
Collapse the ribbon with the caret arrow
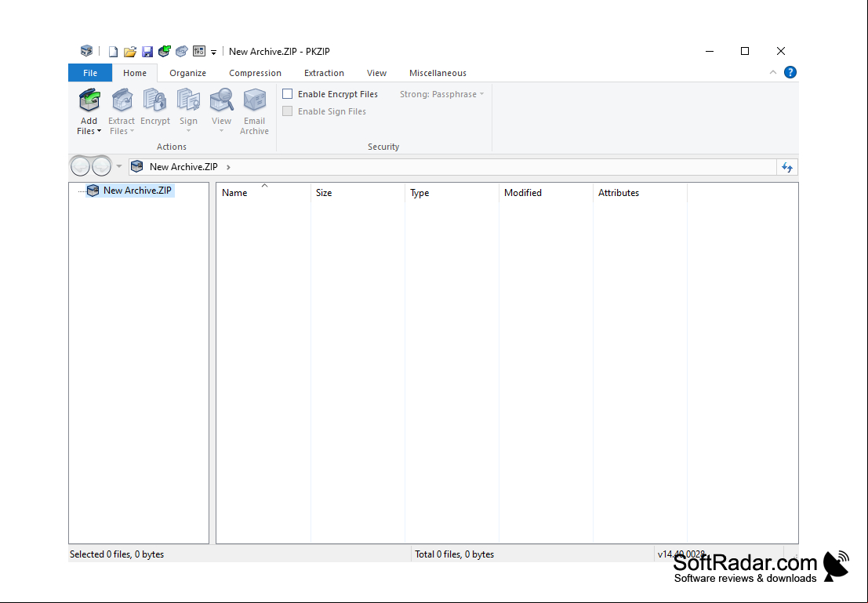tap(773, 73)
